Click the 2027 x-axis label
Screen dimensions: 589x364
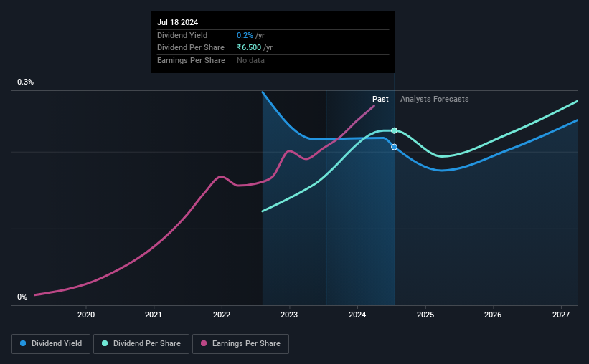(x=561, y=315)
